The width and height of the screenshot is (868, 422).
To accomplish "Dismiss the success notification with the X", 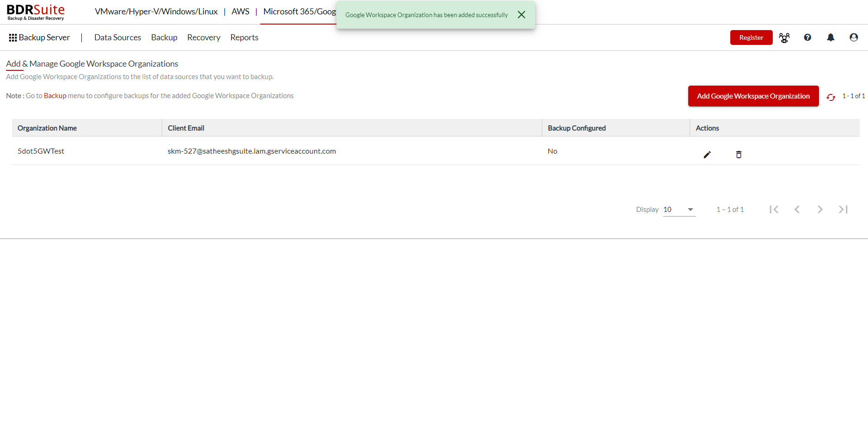I will click(521, 15).
